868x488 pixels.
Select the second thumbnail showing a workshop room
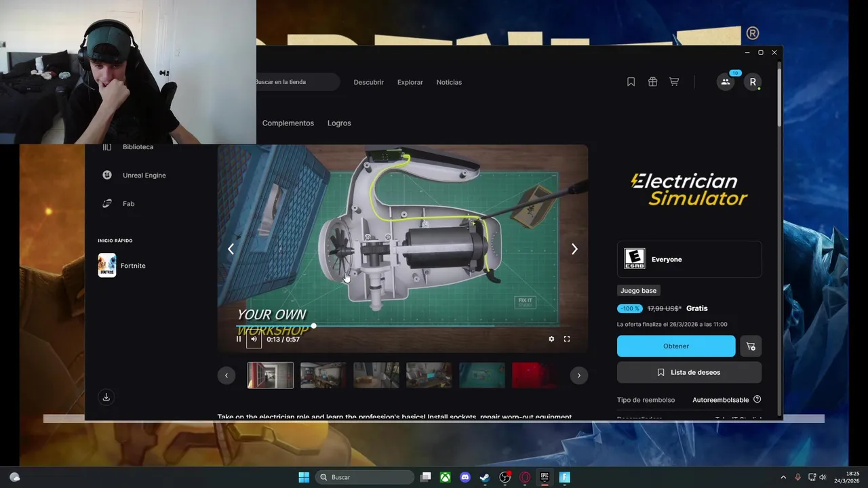(323, 375)
